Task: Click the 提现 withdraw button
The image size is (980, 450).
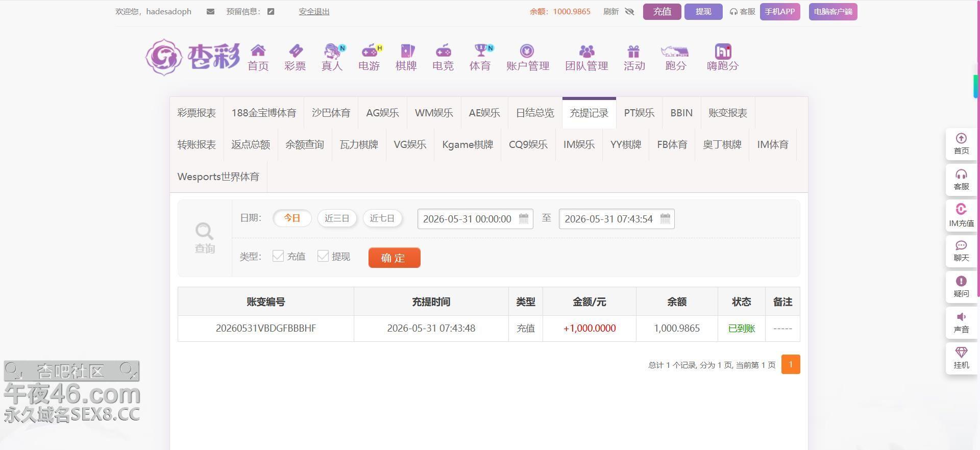Action: pyautogui.click(x=703, y=12)
